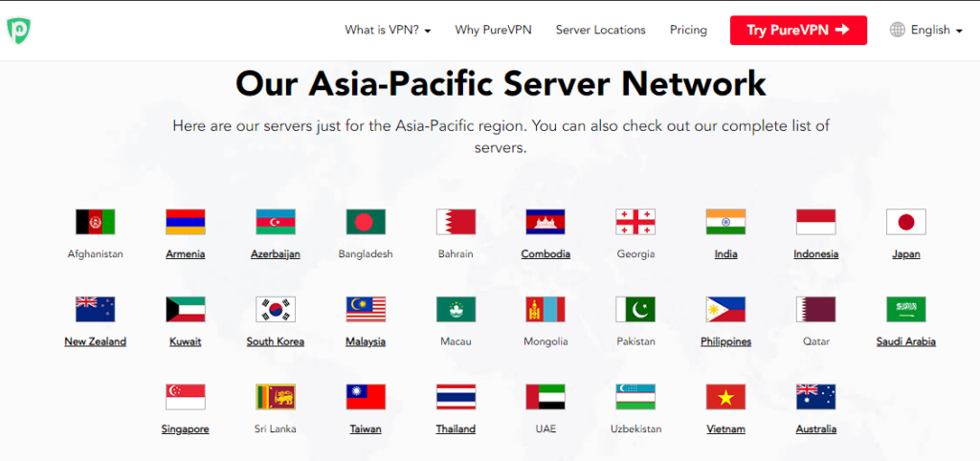
Task: Click the Uzbekistan country label
Action: coord(635,429)
